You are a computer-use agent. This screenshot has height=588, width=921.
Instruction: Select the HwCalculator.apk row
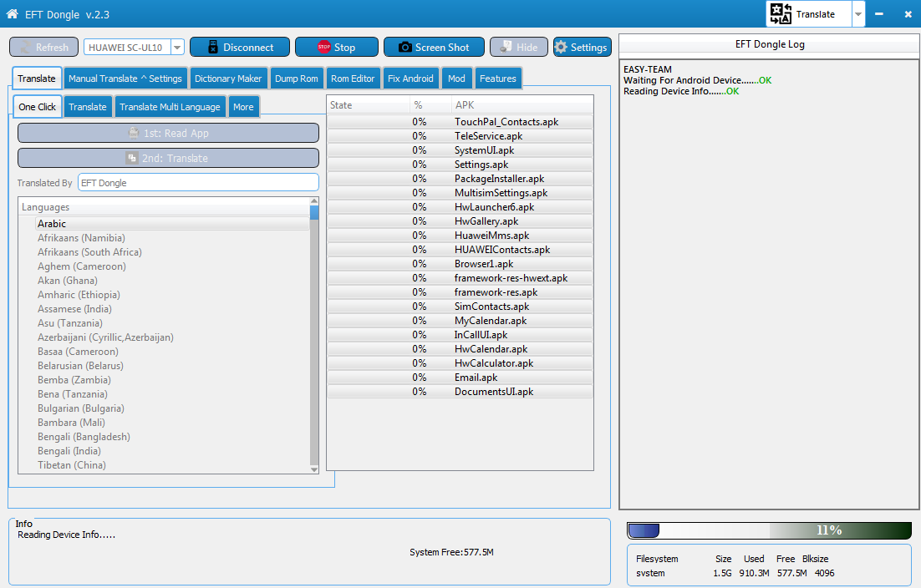460,363
